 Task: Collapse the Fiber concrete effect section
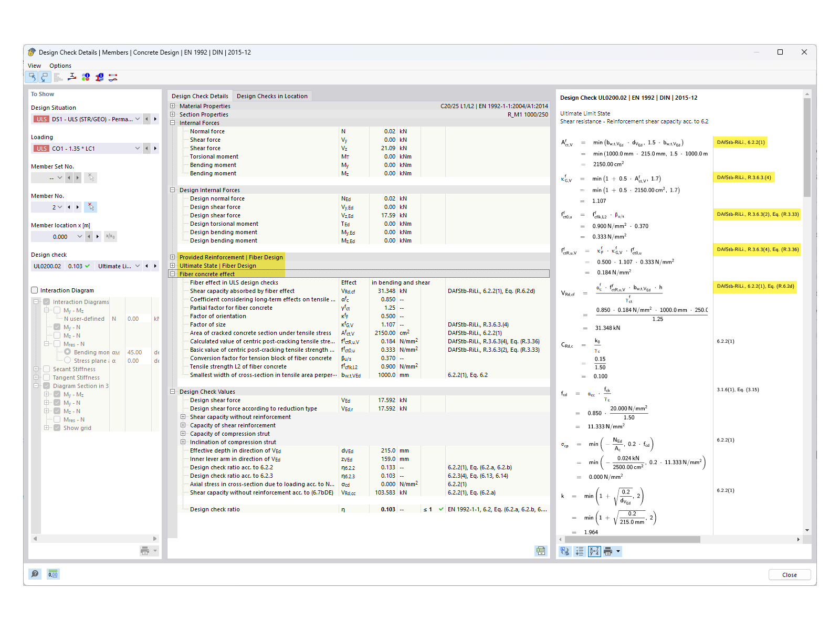172,274
